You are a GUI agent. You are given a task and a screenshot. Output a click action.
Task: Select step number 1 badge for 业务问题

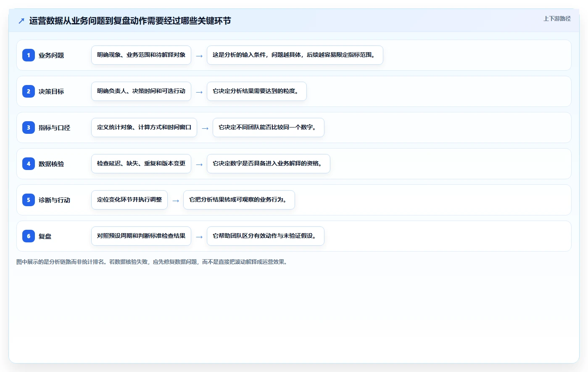point(29,55)
